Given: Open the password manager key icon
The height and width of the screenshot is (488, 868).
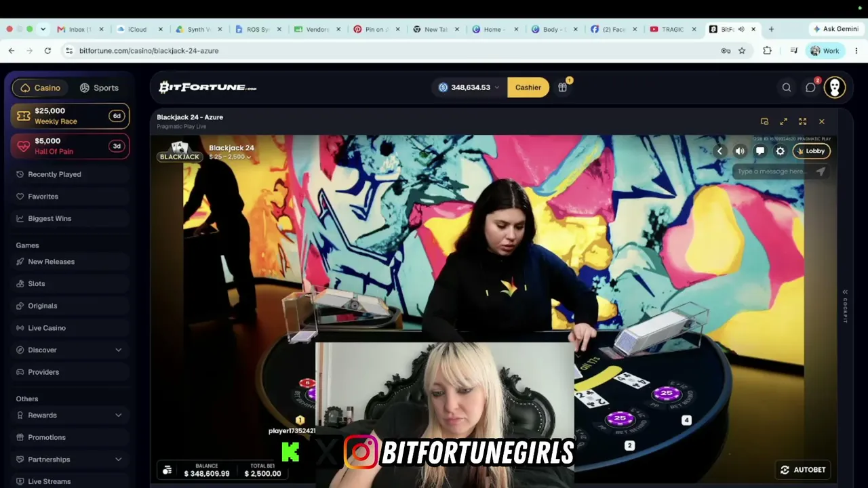Looking at the screenshot, I should tap(726, 51).
